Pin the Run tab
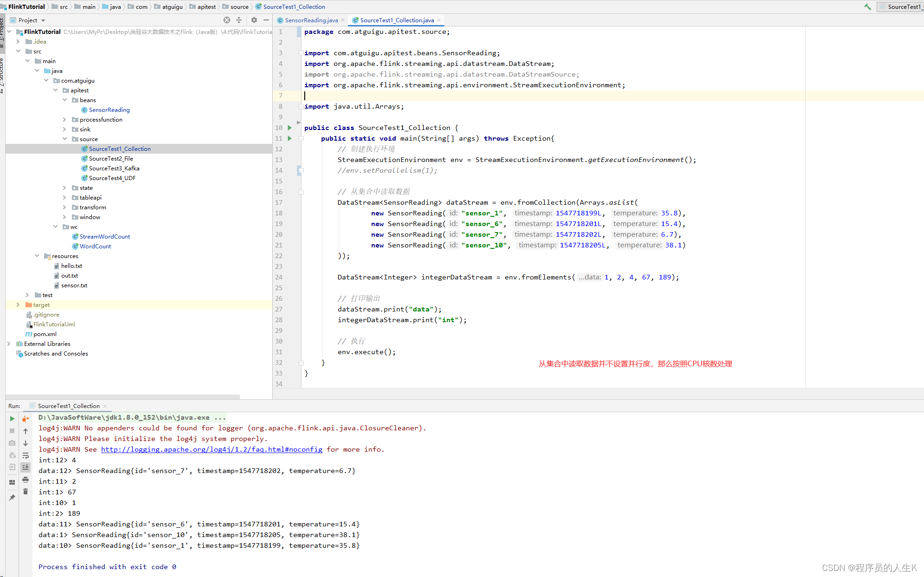This screenshot has height=577, width=924. [12, 497]
